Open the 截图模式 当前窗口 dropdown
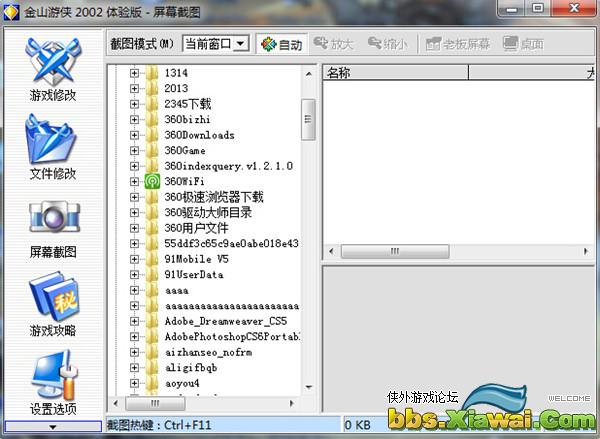 (240, 45)
